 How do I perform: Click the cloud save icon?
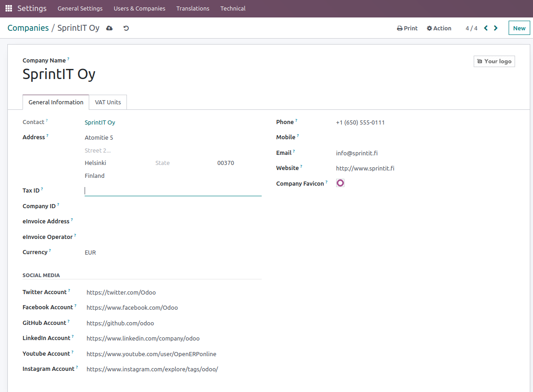tap(109, 28)
